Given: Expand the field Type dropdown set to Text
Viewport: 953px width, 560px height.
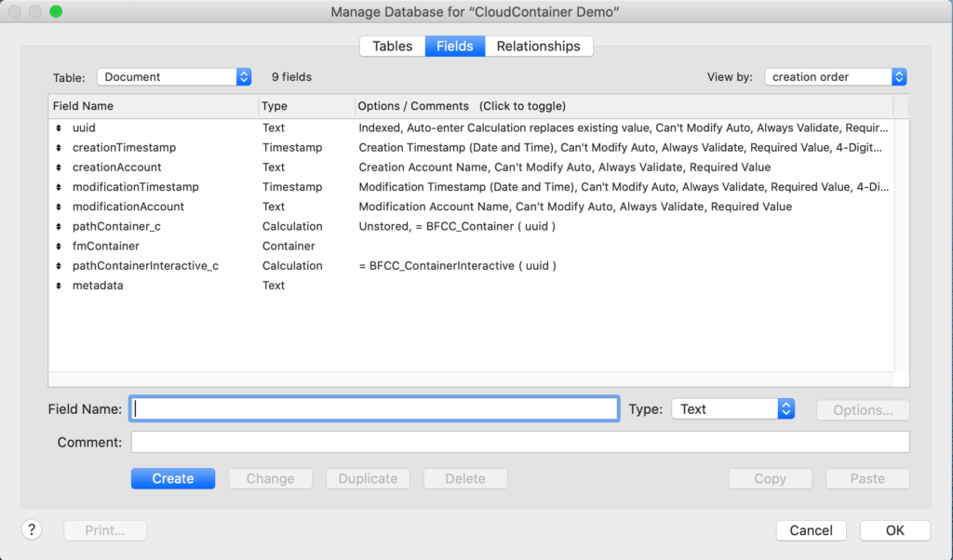Looking at the screenshot, I should [732, 409].
